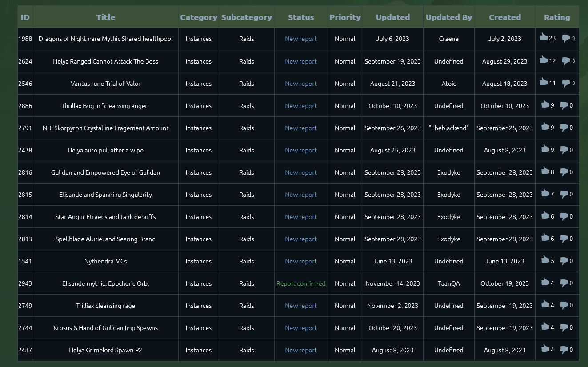Upvote Vantus rune Trial of Valor report
Viewport: 588px width, 367px height.
tap(543, 82)
